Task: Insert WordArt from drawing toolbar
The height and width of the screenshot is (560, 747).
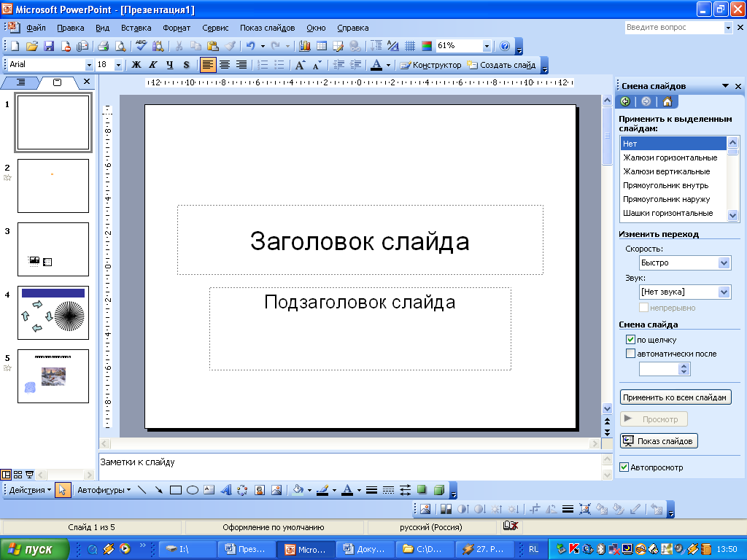Action: tap(226, 490)
